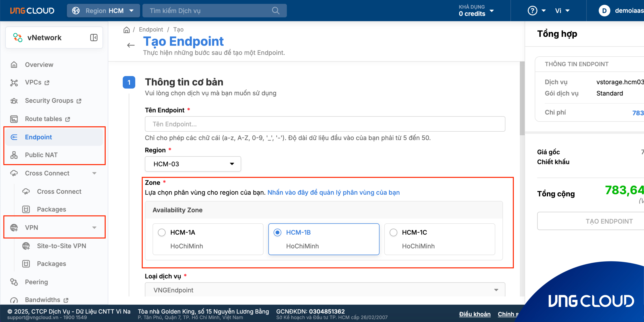Select the HCM-1A availability zone
Viewport: 644px width, 322px height.
tap(162, 232)
